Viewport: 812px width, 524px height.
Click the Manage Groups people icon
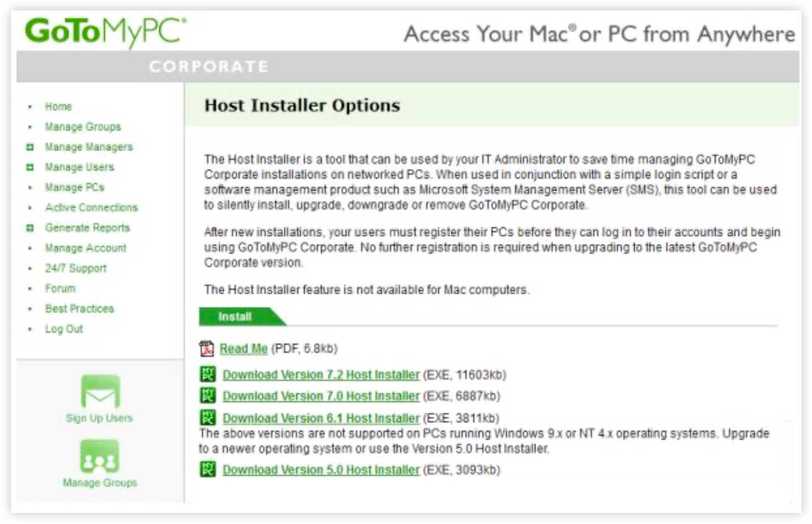point(100,456)
